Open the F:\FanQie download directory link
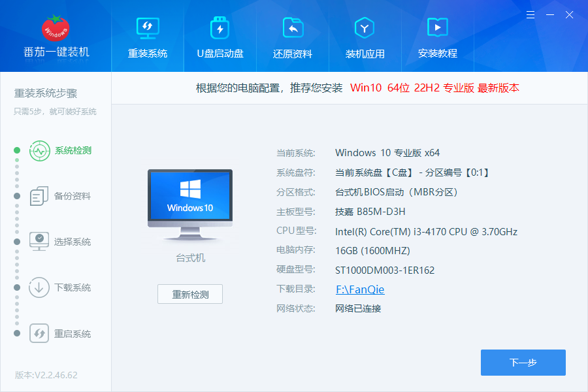This screenshot has width=588, height=392. pyautogui.click(x=359, y=289)
